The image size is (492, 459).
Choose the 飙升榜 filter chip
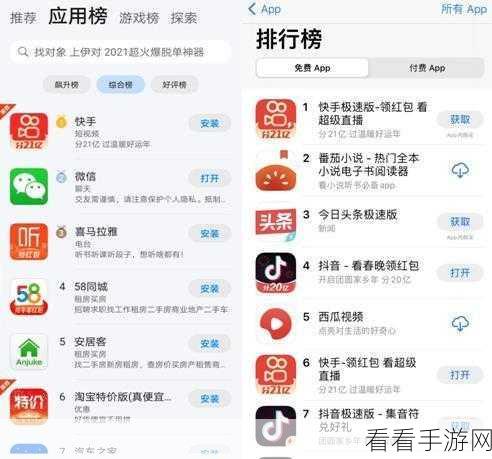pyautogui.click(x=67, y=85)
